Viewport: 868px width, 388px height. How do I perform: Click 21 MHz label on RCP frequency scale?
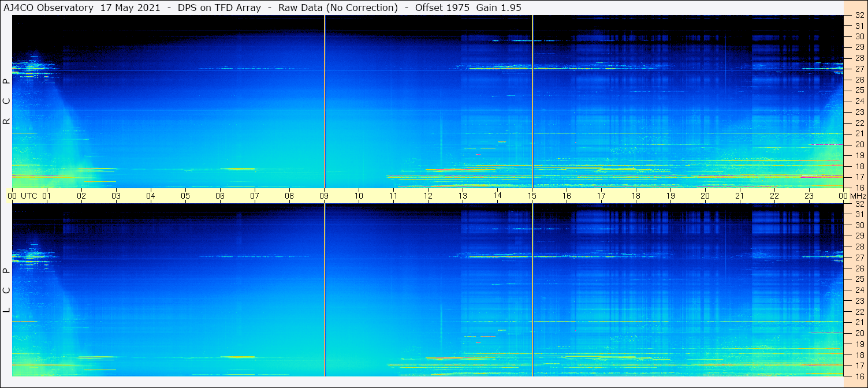[x=859, y=134]
